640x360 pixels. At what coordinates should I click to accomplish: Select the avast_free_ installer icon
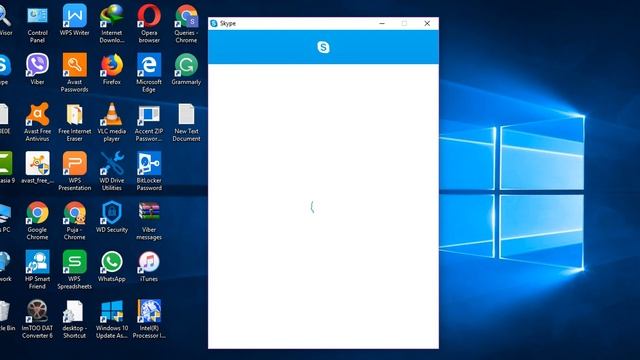click(x=38, y=164)
